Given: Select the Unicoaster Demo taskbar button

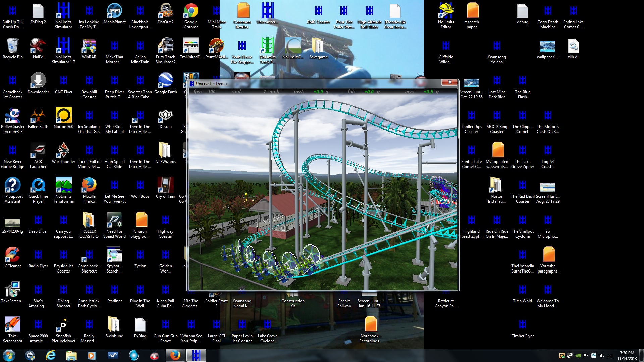Looking at the screenshot, I should (196, 355).
